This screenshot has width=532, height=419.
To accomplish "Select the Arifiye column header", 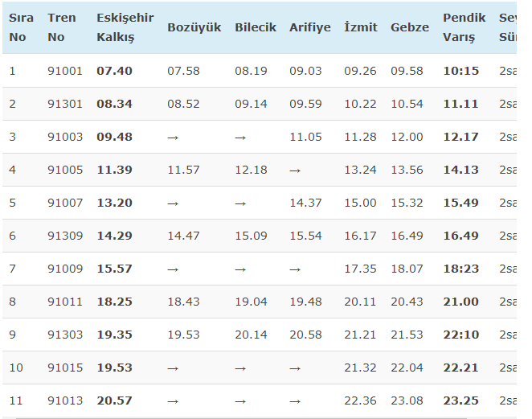I will pos(309,27).
